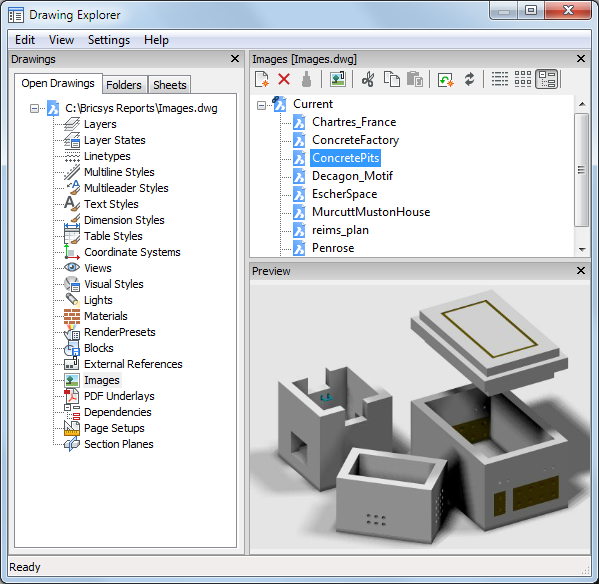
Task: Switch to Detail view icon
Action: tap(500, 79)
